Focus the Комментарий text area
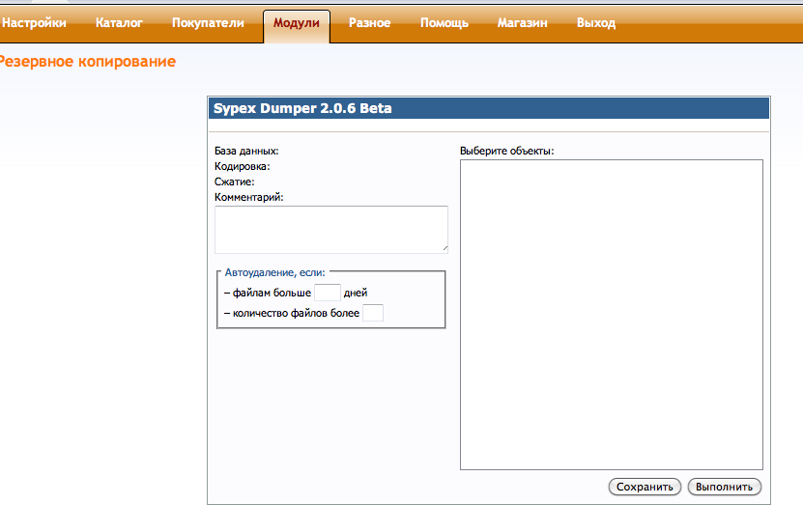The height and width of the screenshot is (532, 803). tap(330, 229)
